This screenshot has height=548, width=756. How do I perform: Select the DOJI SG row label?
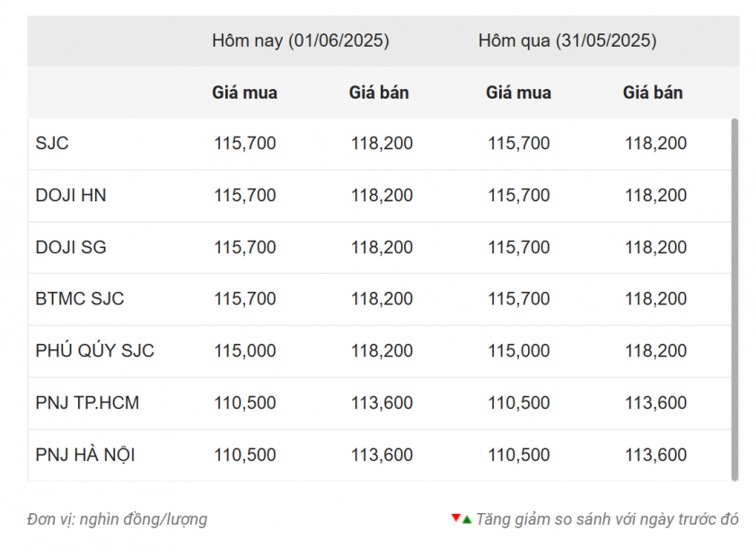click(71, 247)
